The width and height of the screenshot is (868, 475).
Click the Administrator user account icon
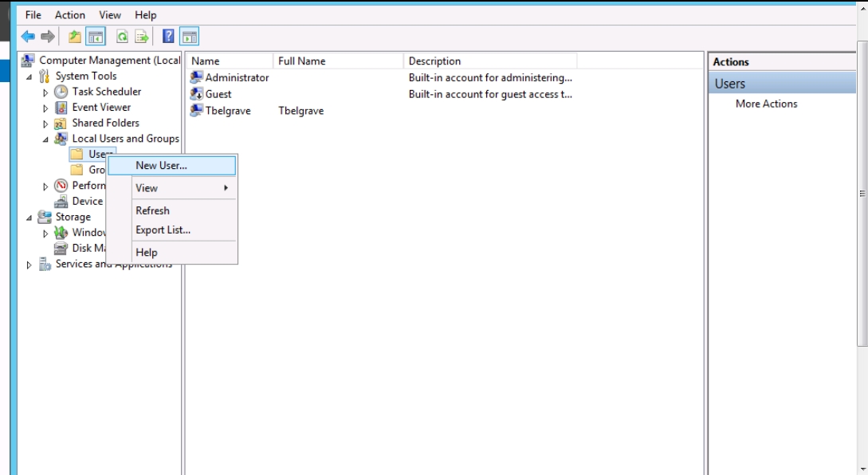[196, 77]
